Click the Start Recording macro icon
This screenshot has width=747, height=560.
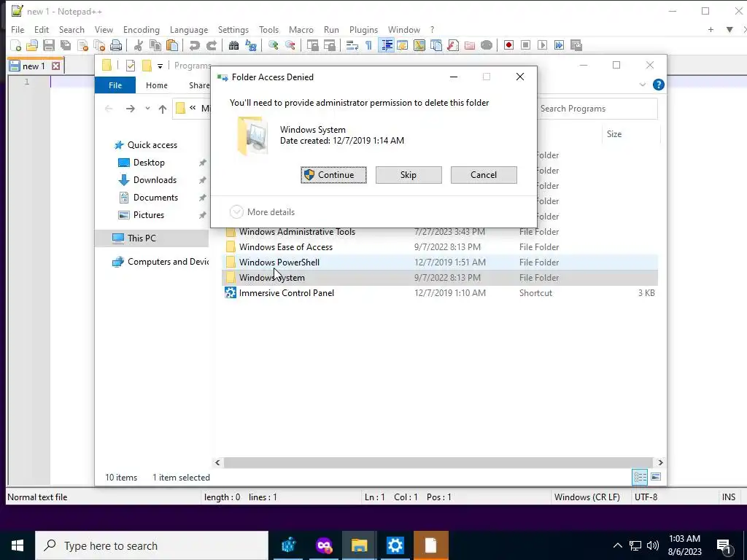pos(508,45)
